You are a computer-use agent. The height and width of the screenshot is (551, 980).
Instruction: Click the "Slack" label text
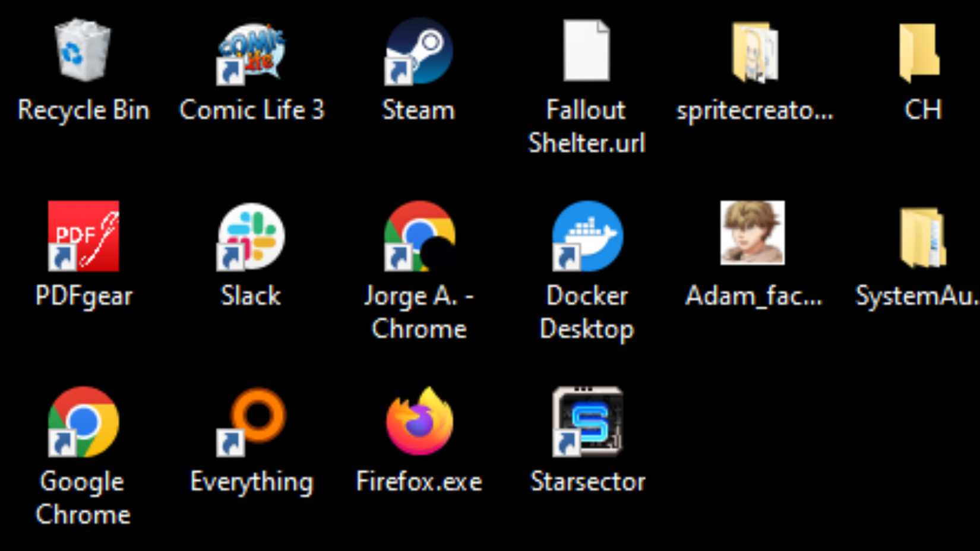(251, 295)
